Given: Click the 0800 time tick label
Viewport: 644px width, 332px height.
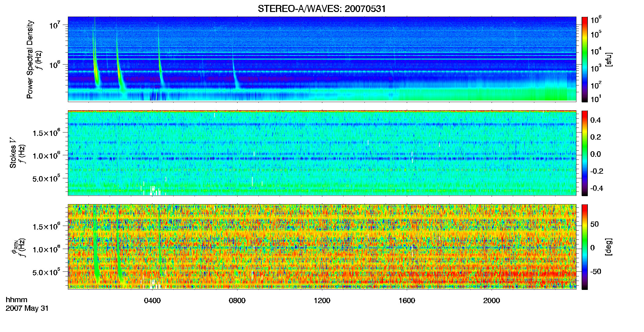Looking at the screenshot, I should [237, 300].
